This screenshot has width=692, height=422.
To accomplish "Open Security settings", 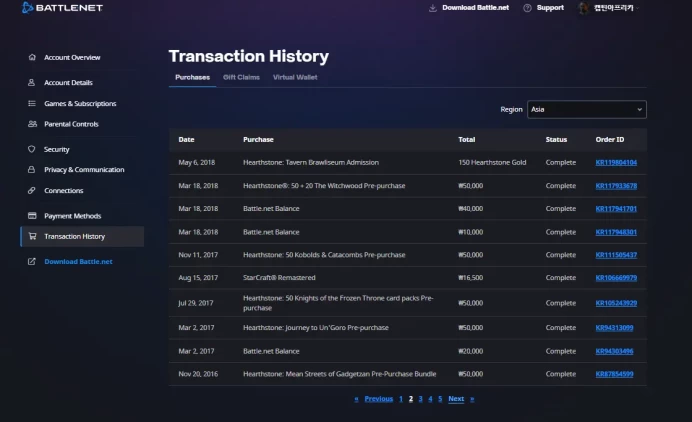I will click(56, 149).
